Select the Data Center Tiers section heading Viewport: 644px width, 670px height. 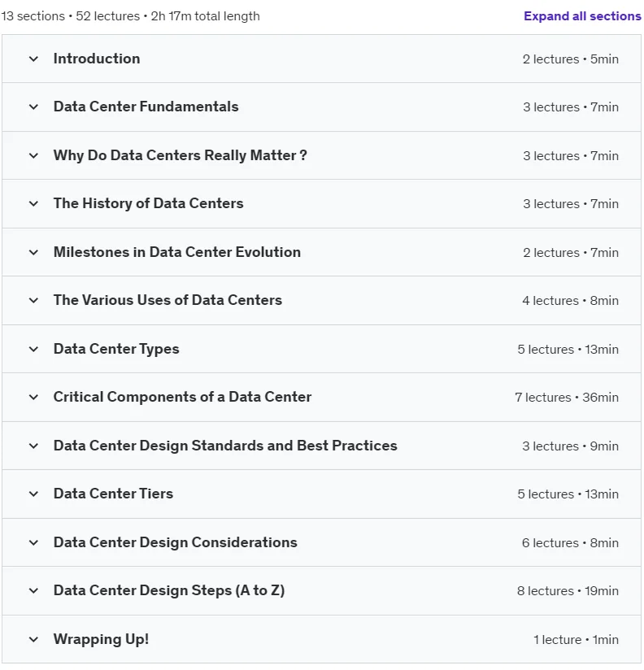(x=113, y=494)
